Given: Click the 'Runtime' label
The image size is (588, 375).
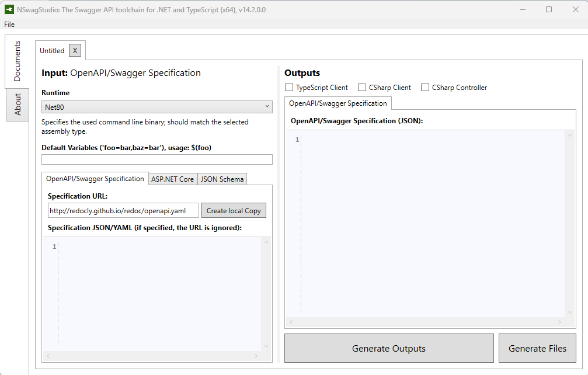Looking at the screenshot, I should [x=55, y=93].
